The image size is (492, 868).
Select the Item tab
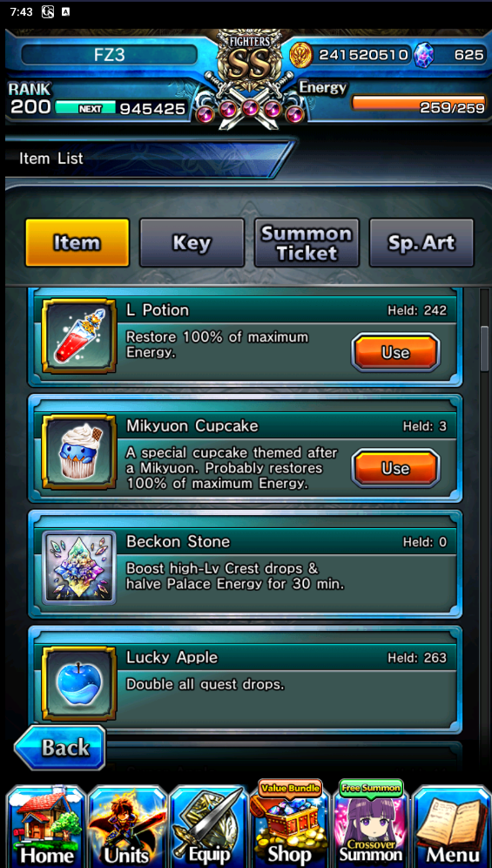tap(77, 242)
